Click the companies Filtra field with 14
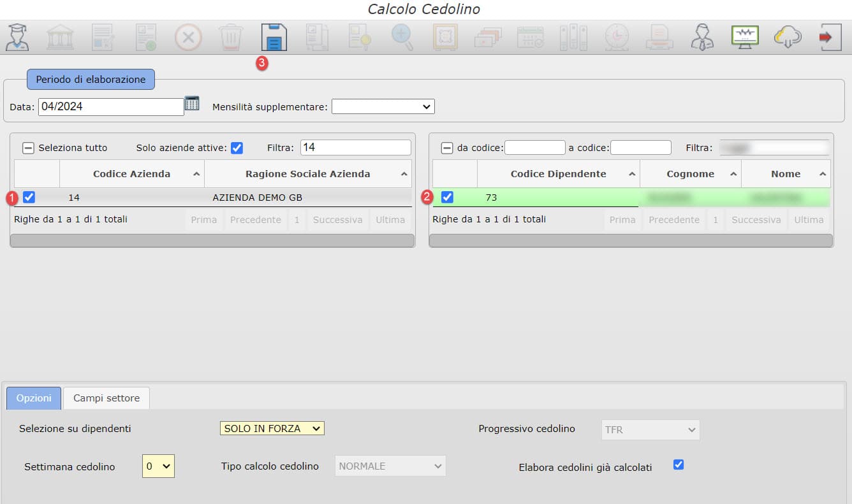The image size is (852, 504). pyautogui.click(x=355, y=148)
